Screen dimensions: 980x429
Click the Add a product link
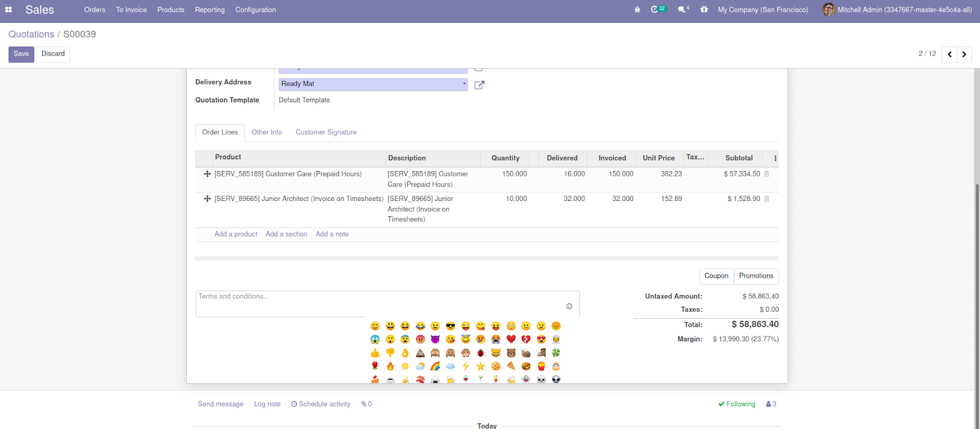[236, 234]
